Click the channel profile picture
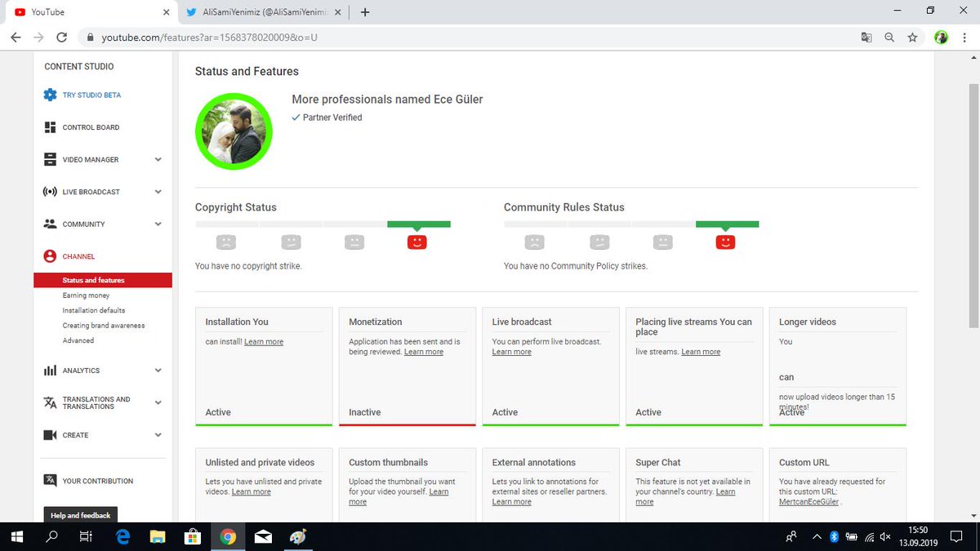 (234, 131)
